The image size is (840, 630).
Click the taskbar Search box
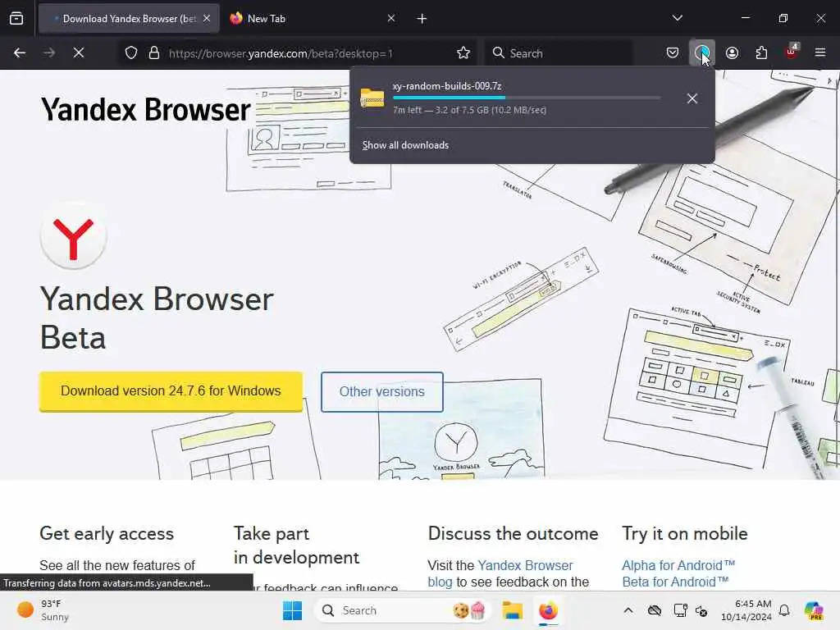(x=402, y=610)
